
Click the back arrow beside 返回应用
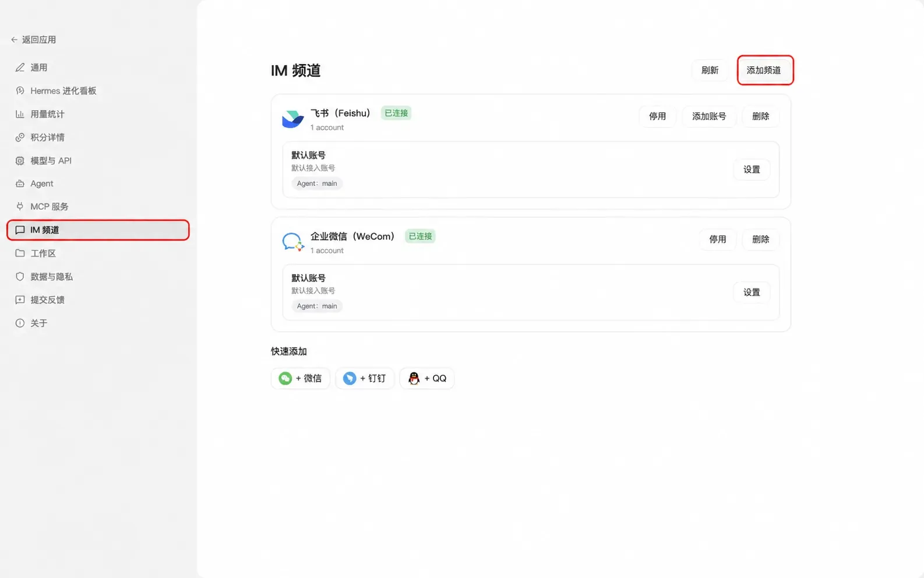point(14,40)
